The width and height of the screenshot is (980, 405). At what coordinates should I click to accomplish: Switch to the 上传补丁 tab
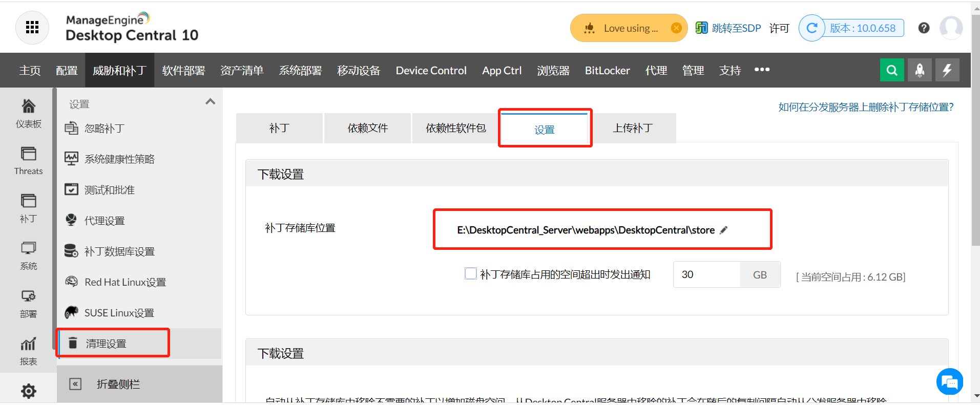(x=633, y=128)
